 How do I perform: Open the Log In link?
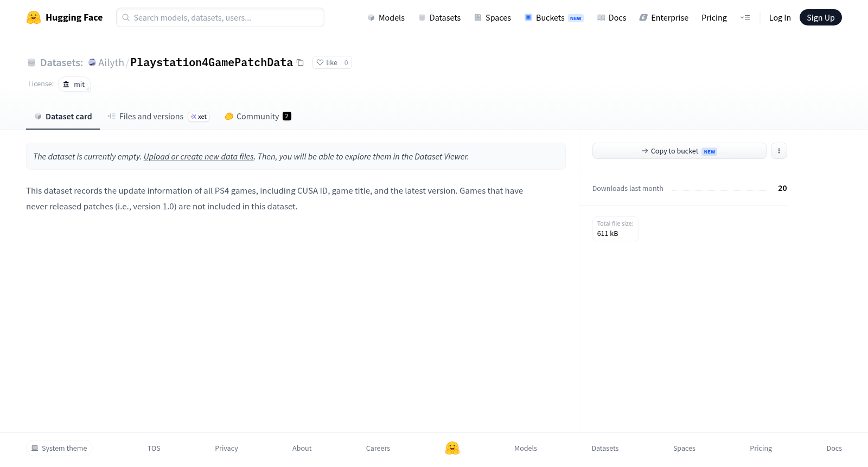tap(780, 17)
